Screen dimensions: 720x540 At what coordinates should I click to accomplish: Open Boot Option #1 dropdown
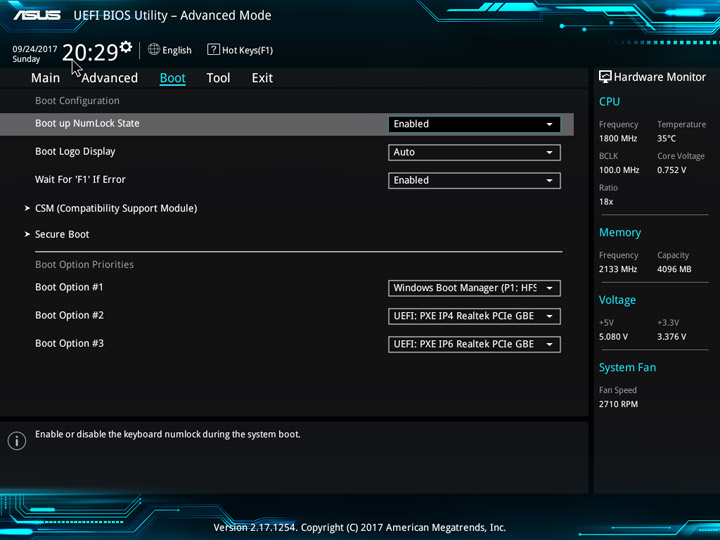(x=474, y=288)
